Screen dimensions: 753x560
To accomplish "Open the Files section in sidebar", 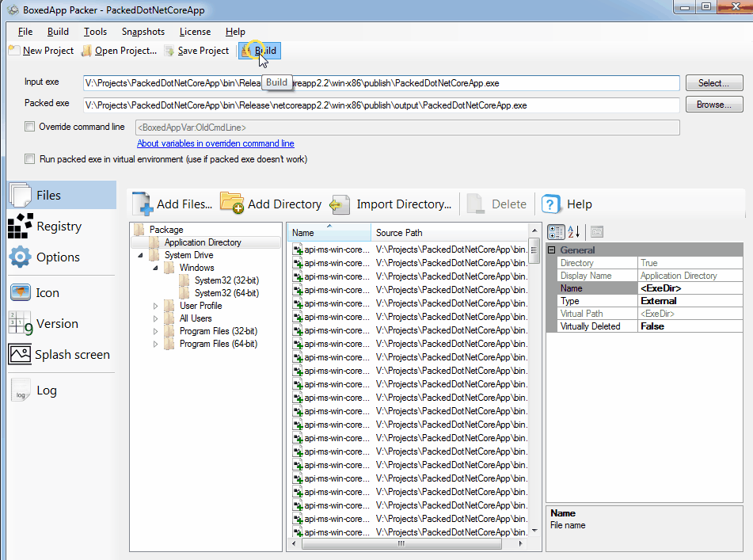I will pyautogui.click(x=62, y=195).
